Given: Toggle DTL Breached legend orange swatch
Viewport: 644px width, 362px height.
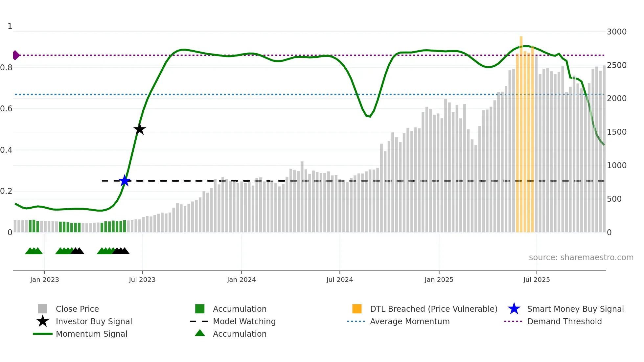Looking at the screenshot, I should 357,309.
